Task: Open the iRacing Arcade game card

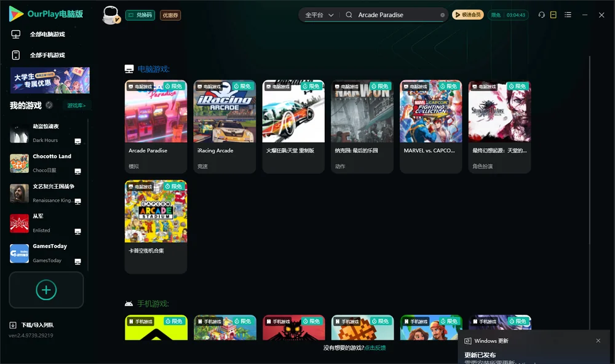Action: click(224, 126)
